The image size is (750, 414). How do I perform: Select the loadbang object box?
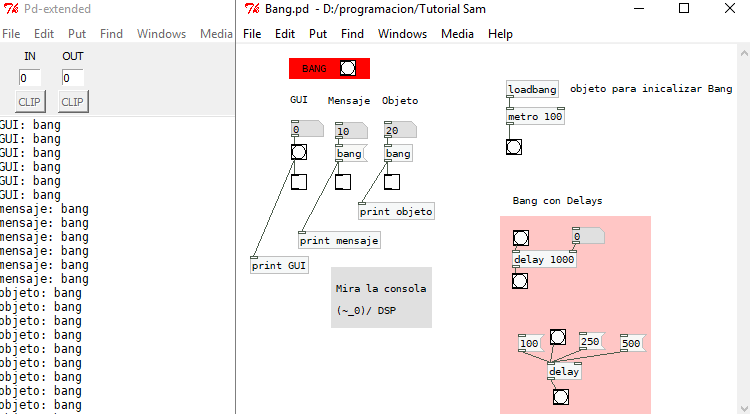coord(532,89)
